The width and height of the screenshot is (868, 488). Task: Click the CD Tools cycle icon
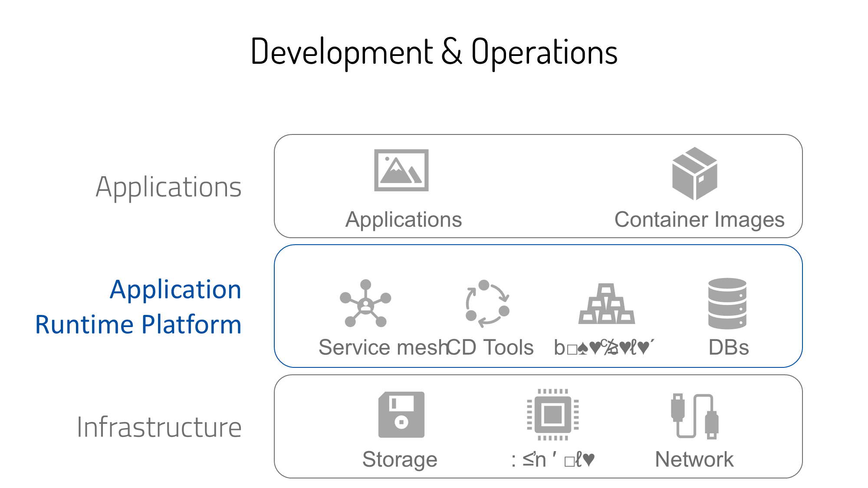tap(487, 304)
